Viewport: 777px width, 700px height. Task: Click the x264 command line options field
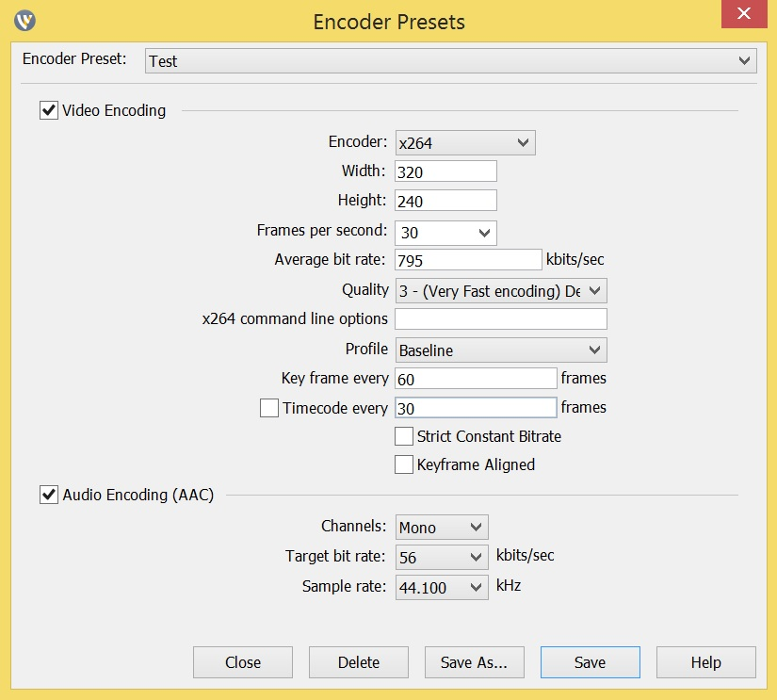pos(501,318)
